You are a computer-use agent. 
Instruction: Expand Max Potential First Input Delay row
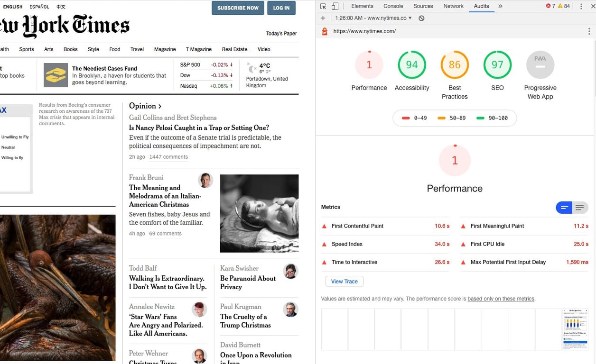coord(524,262)
